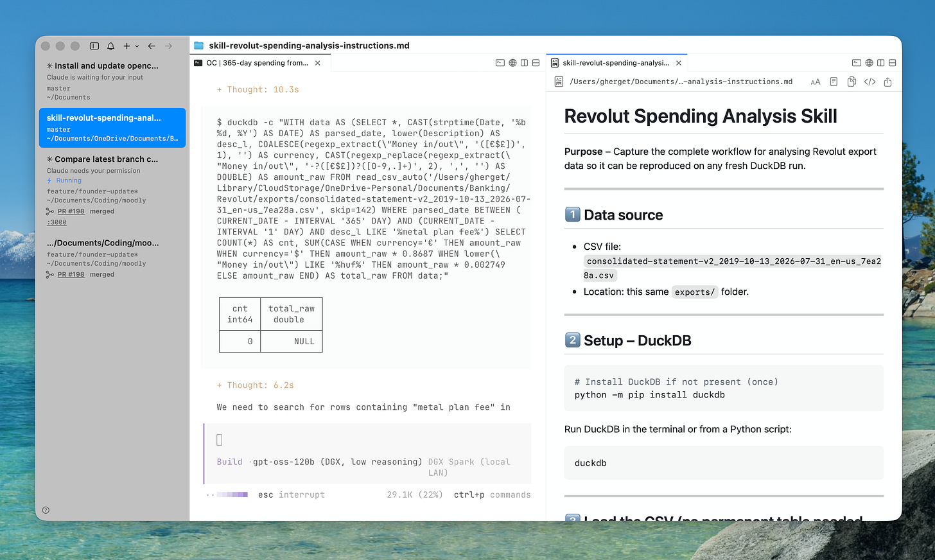Click the plus icon to add workspace
The image size is (935, 560).
point(127,46)
